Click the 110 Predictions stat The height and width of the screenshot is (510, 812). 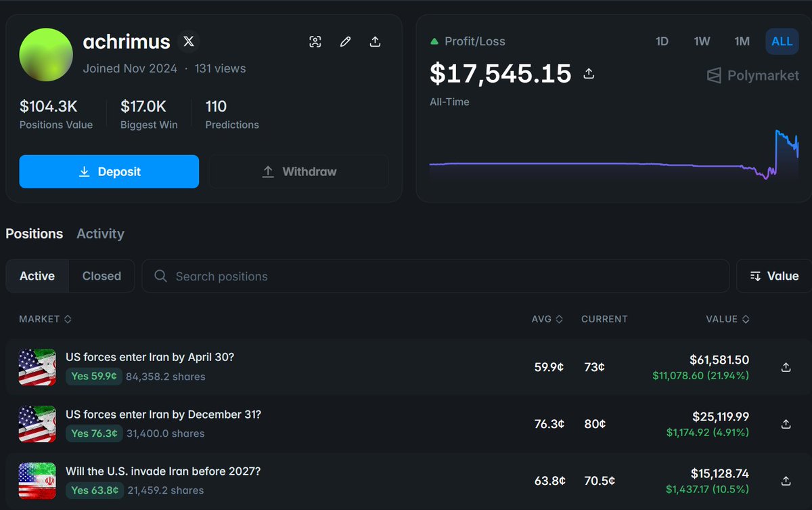(232, 114)
